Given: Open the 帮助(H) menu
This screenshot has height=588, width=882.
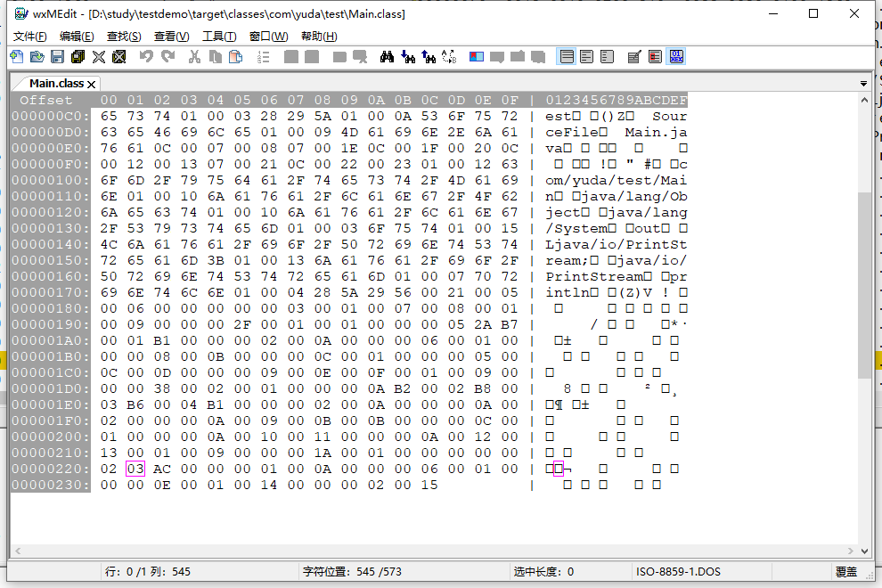Looking at the screenshot, I should point(319,37).
